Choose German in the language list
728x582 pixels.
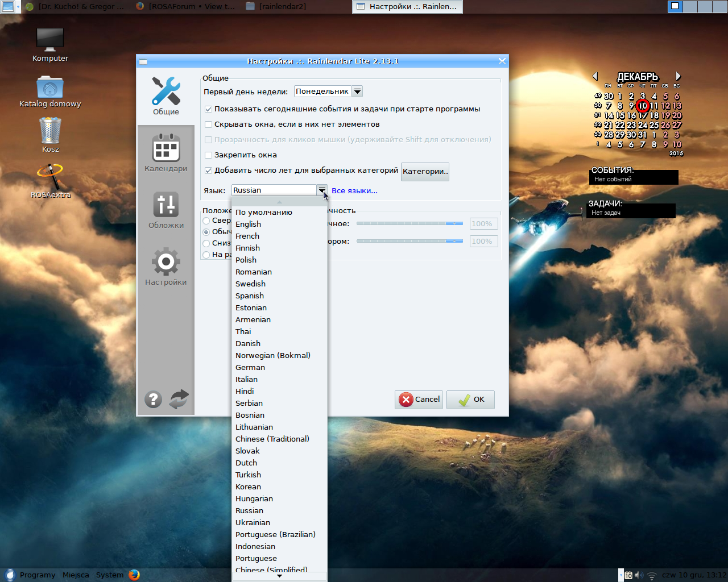pos(250,368)
